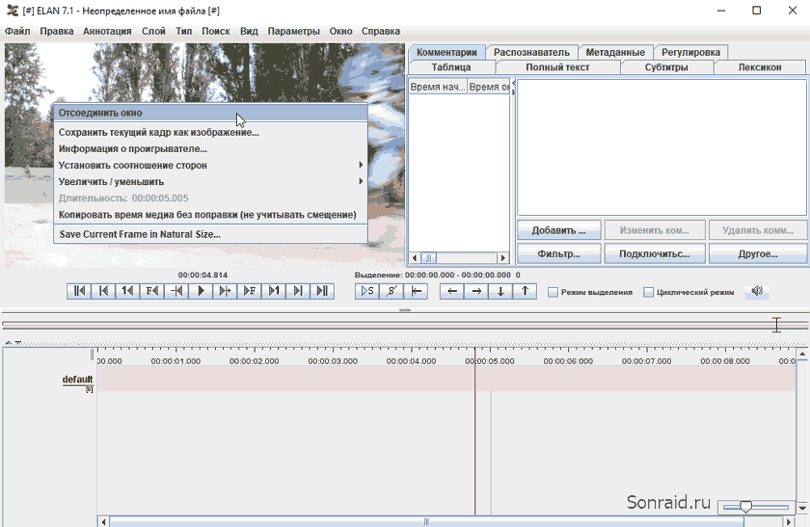Open the Вид menu
This screenshot has height=527, width=810.
(249, 32)
